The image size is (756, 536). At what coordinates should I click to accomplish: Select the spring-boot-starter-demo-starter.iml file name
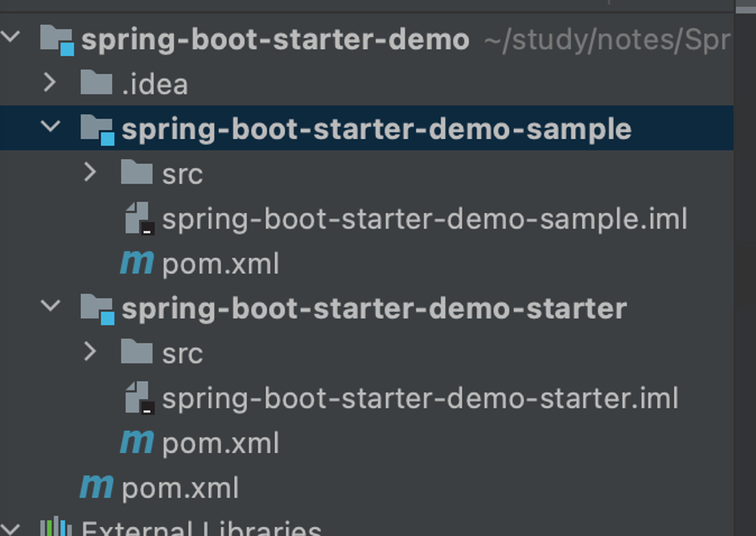[x=420, y=399]
